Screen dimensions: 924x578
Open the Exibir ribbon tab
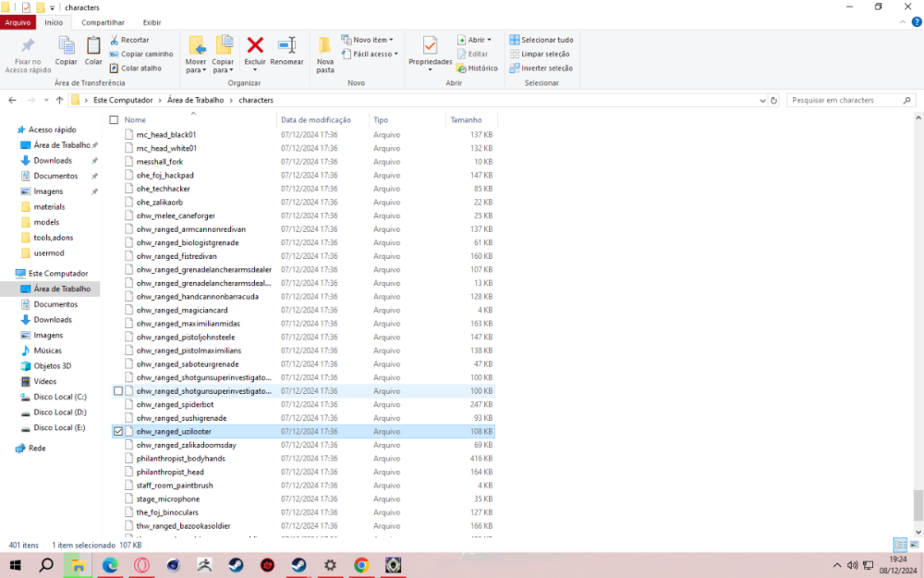click(x=152, y=21)
